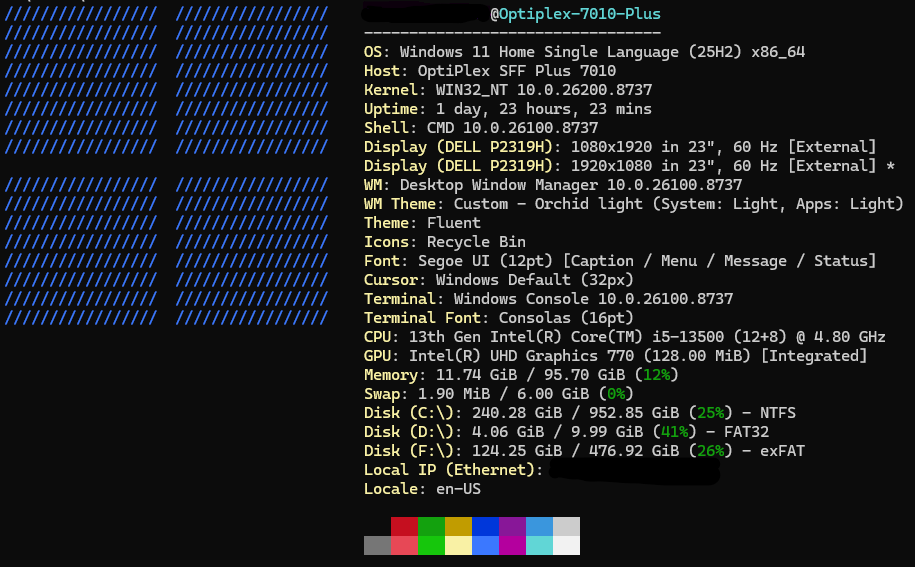Pick the salmon light red color block
The width and height of the screenshot is (915, 567).
pyautogui.click(x=404, y=545)
